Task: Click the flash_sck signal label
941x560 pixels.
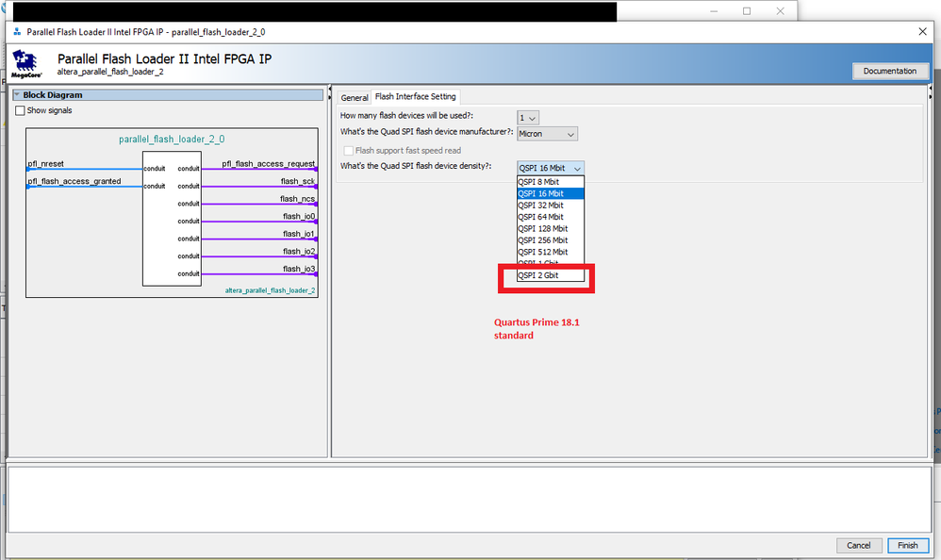Action: (x=298, y=181)
